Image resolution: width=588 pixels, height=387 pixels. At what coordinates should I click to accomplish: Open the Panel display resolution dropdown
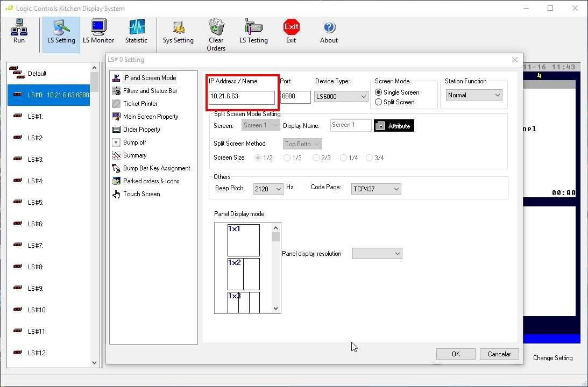point(377,254)
